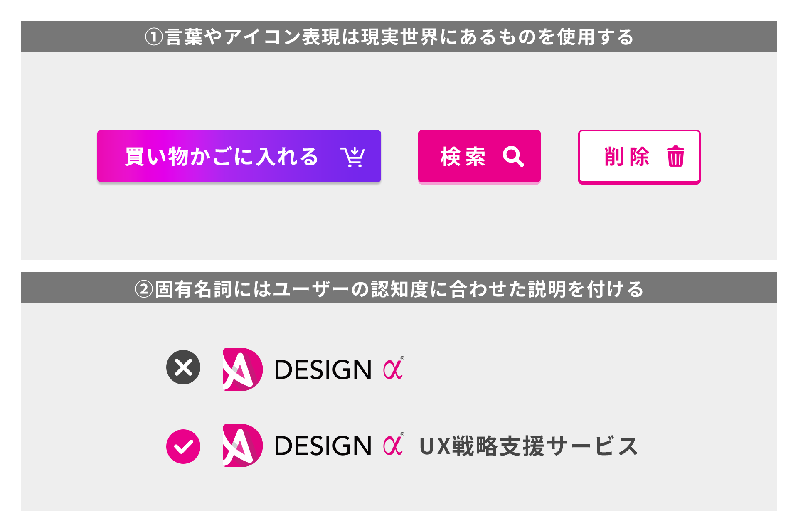798x532 pixels.
Task: Click the 削除 label text
Action: click(627, 157)
